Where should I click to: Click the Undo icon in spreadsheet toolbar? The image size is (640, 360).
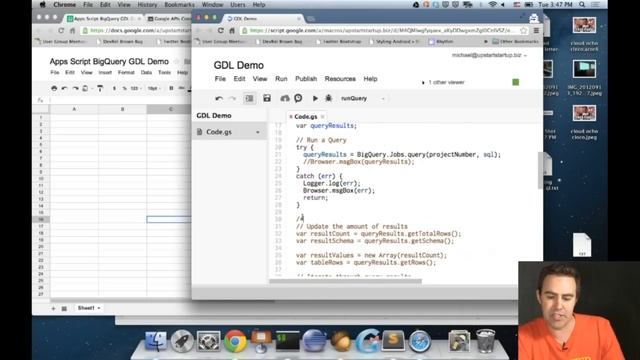[64, 88]
